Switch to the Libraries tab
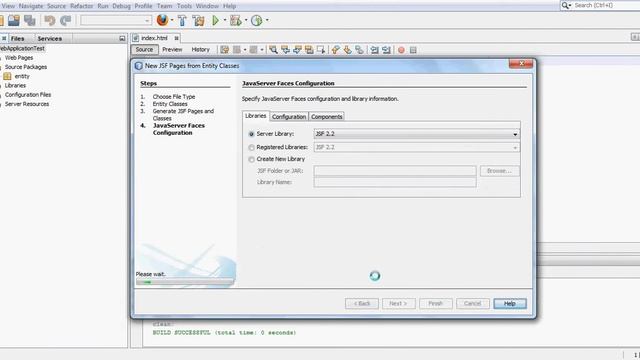Screen dimensions: 640x360 point(256,116)
